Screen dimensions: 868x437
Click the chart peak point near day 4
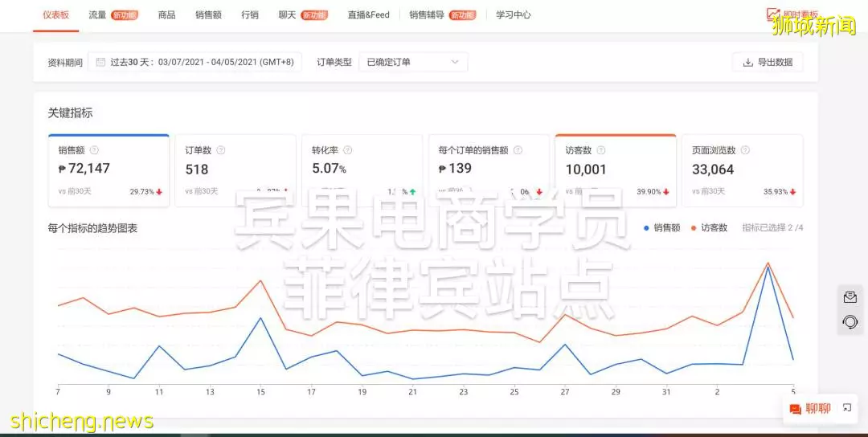coord(768,263)
